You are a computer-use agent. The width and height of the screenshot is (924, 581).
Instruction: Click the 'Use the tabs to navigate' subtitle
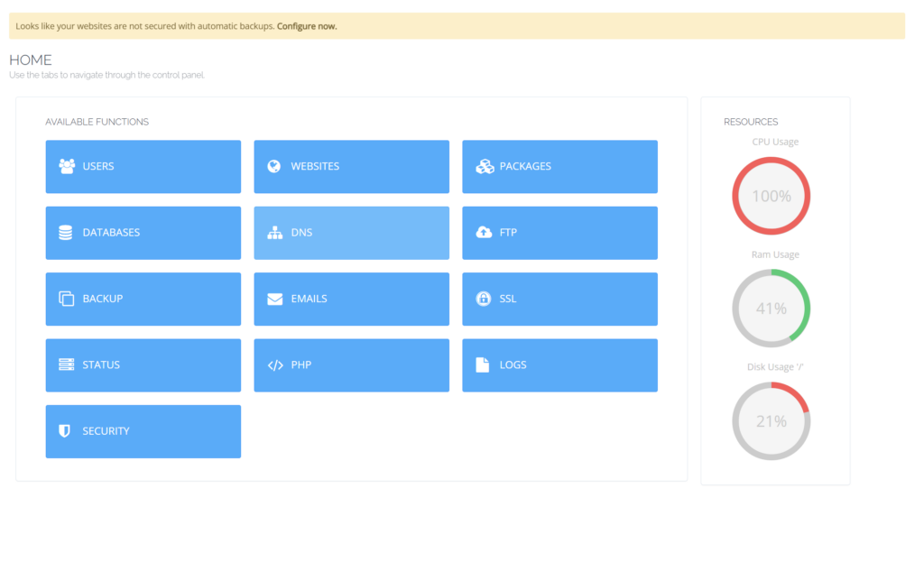tap(106, 76)
